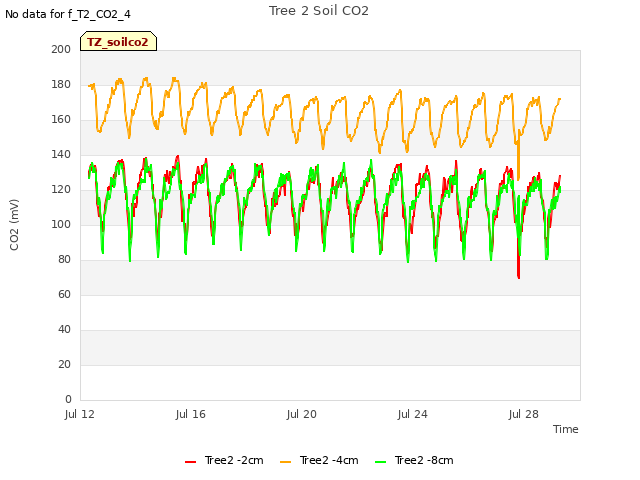
Task: Click the 100 y-axis tick label
Action: point(61,224)
